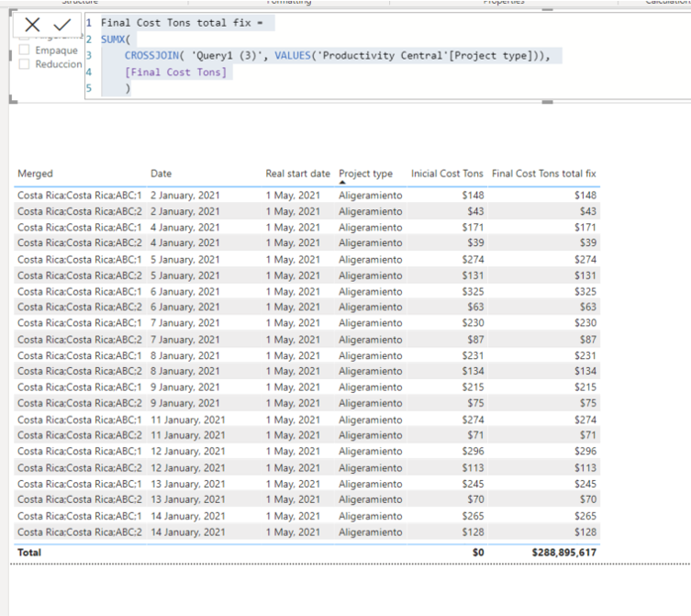Select the $274 Inicial cell on 11 January
The image size is (691, 616).
(x=473, y=420)
